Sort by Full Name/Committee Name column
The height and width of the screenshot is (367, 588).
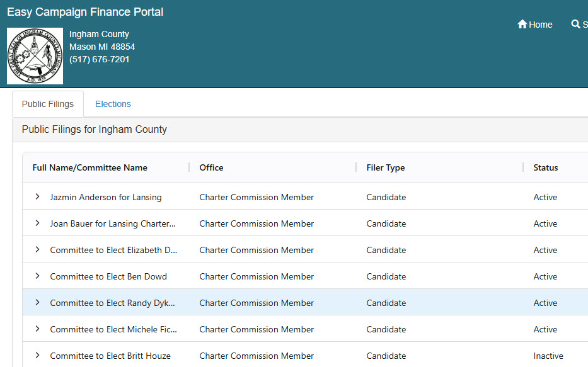(89, 167)
